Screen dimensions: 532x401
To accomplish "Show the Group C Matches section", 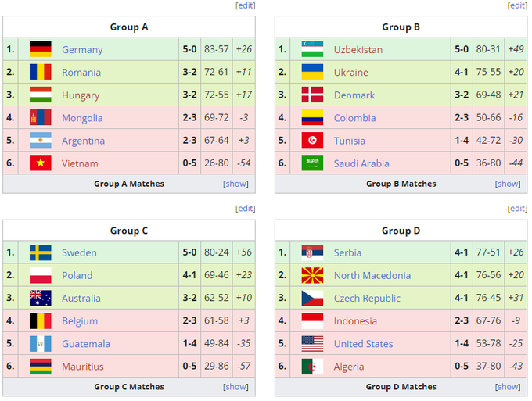I will 235,387.
